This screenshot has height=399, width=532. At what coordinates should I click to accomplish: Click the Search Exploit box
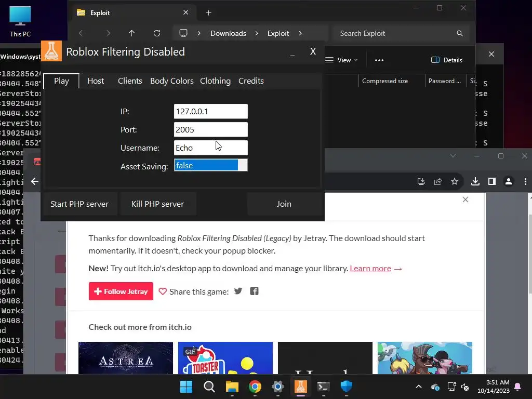pyautogui.click(x=402, y=33)
